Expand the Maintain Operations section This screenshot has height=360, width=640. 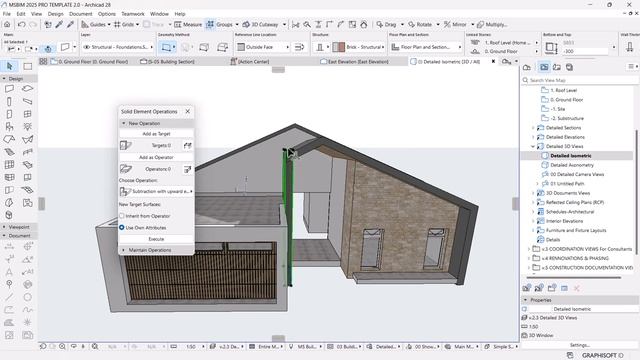[x=124, y=250]
